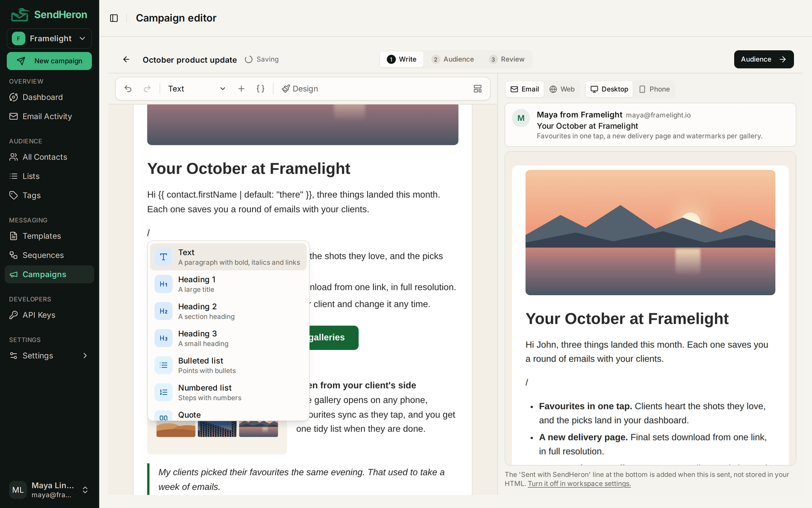Open Templates in the sidebar
The image size is (812, 508).
pyautogui.click(x=49, y=236)
